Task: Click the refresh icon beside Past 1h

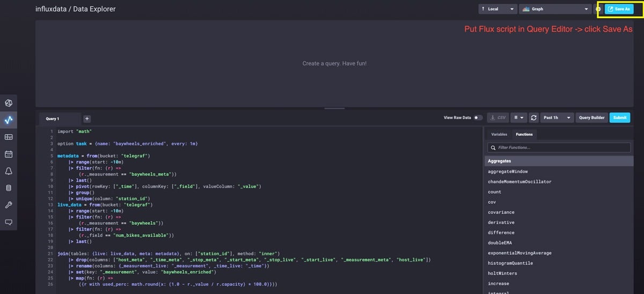Action: (533, 117)
